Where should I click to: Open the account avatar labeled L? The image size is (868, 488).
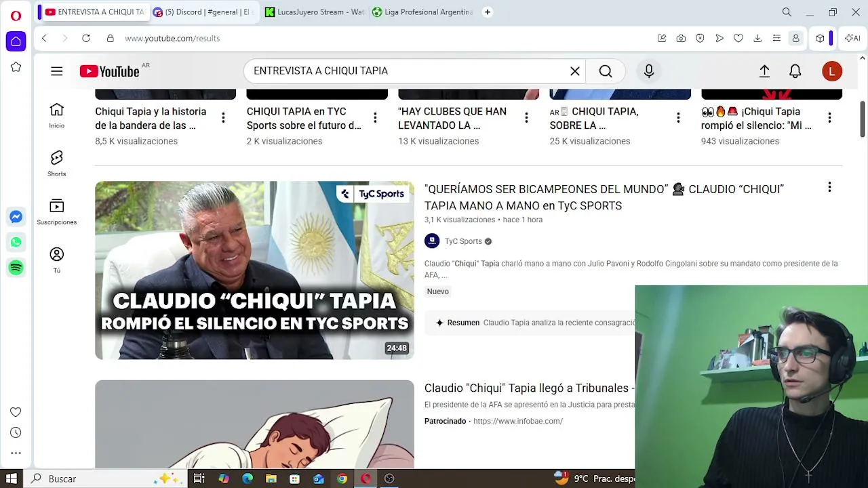832,71
